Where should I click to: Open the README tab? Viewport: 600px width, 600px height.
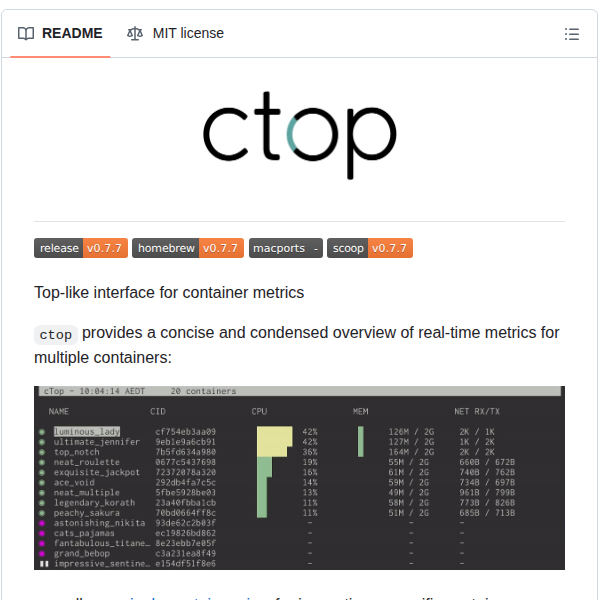coord(60,33)
